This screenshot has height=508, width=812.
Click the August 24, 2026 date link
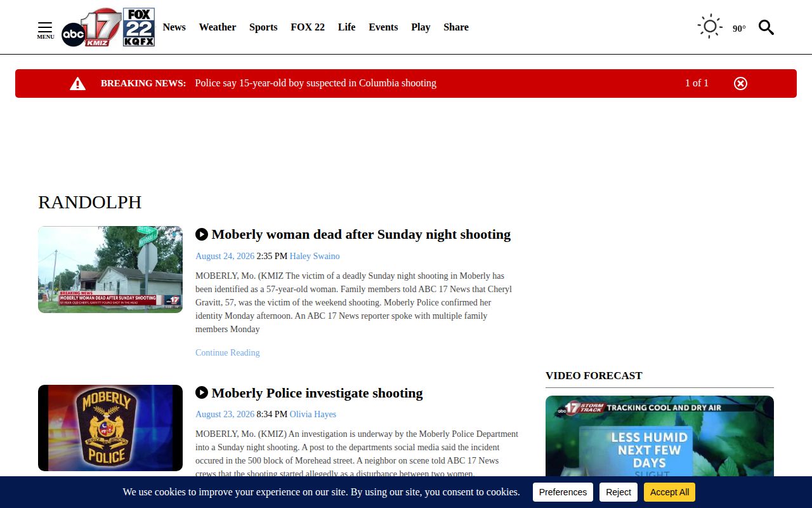[225, 256]
